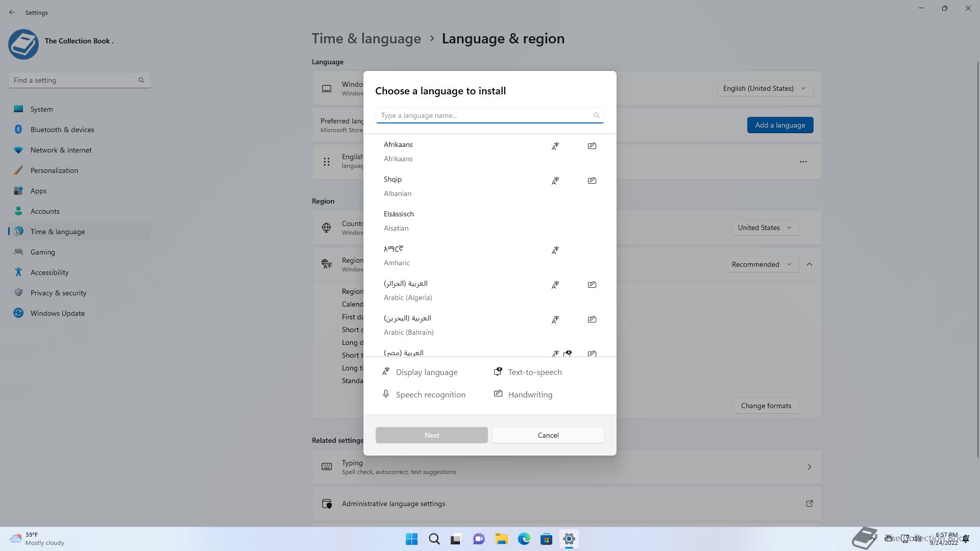The height and width of the screenshot is (551, 980).
Task: Click the Change formats button
Action: click(x=766, y=406)
